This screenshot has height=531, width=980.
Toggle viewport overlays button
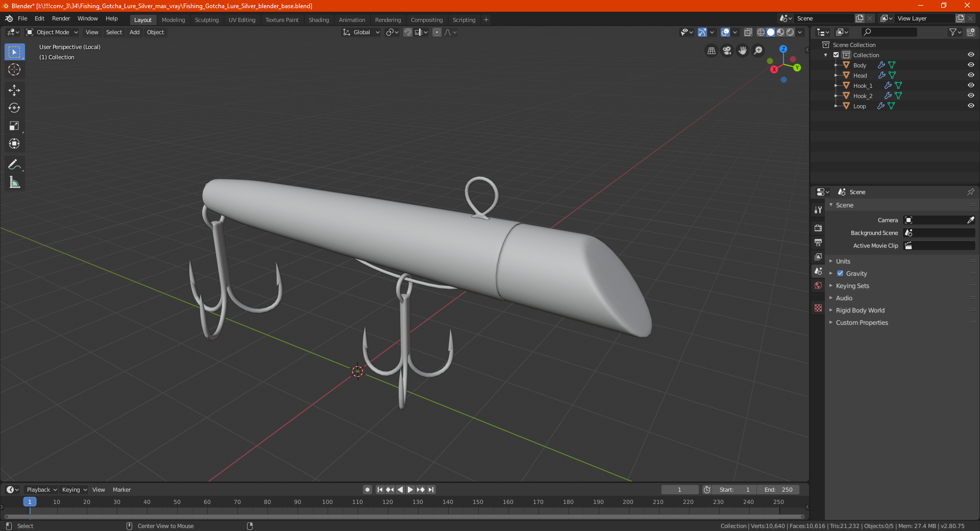coord(725,32)
